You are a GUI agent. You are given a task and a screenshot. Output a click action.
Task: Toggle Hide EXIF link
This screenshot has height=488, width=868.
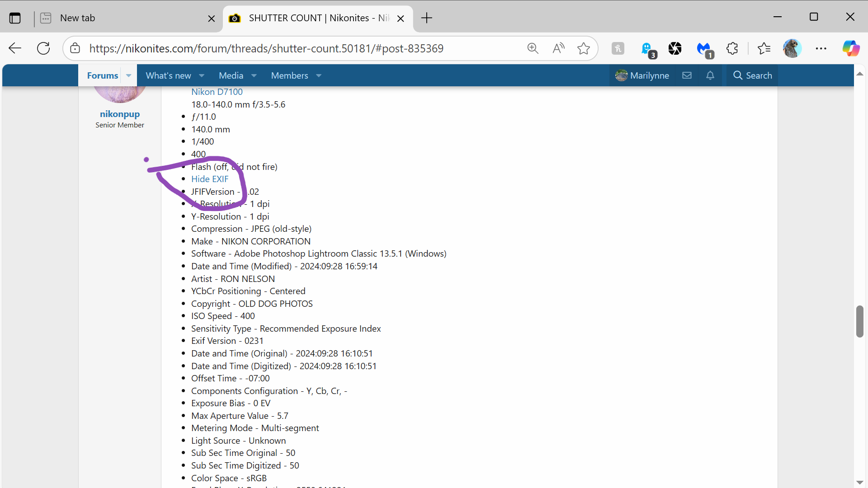click(210, 179)
